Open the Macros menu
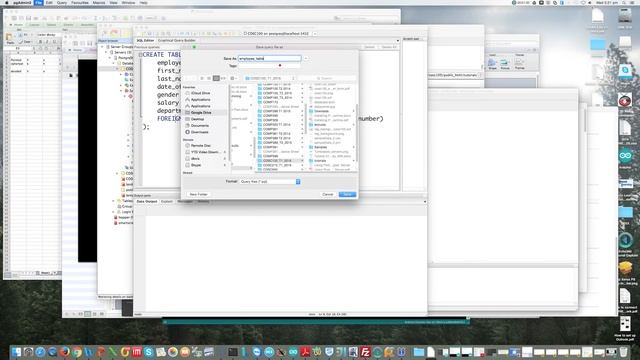This screenshot has height=360, width=640. 99,2
